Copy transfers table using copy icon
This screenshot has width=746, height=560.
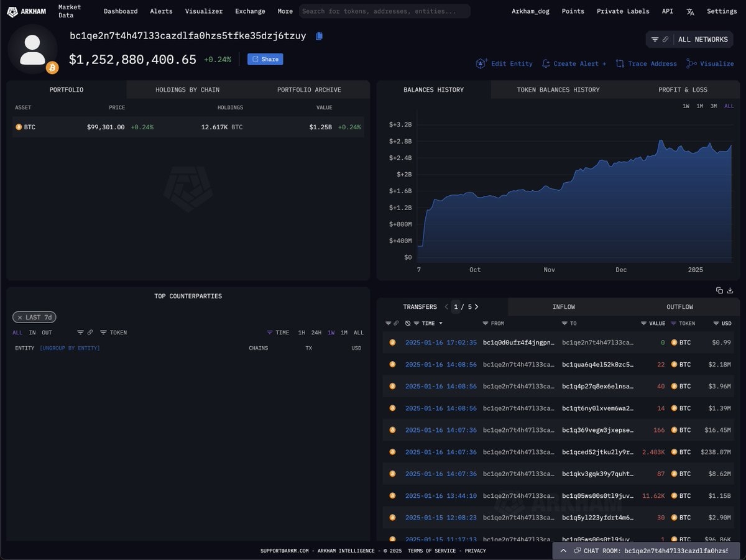pyautogui.click(x=719, y=290)
